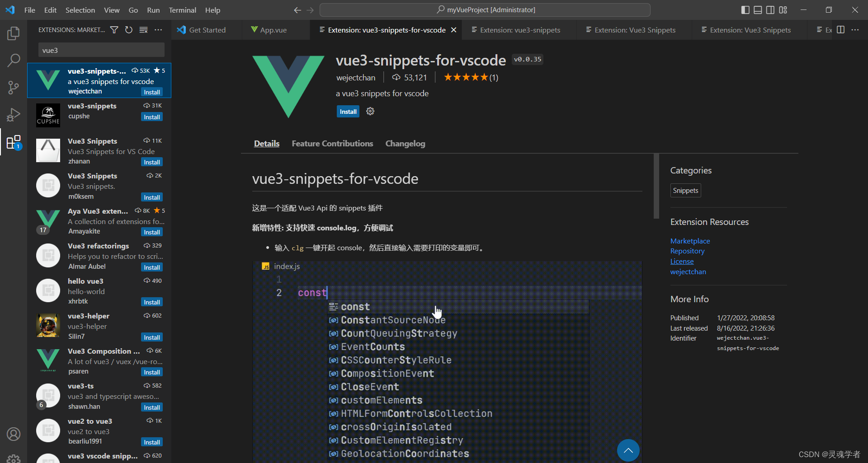Open the Edit menu
The width and height of the screenshot is (868, 463).
[x=50, y=10]
